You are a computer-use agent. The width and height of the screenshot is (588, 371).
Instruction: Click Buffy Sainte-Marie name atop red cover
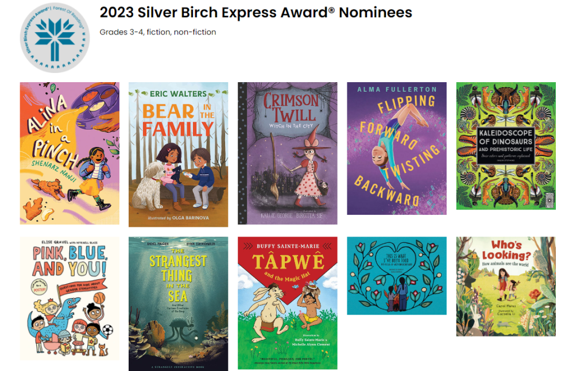[287, 244]
